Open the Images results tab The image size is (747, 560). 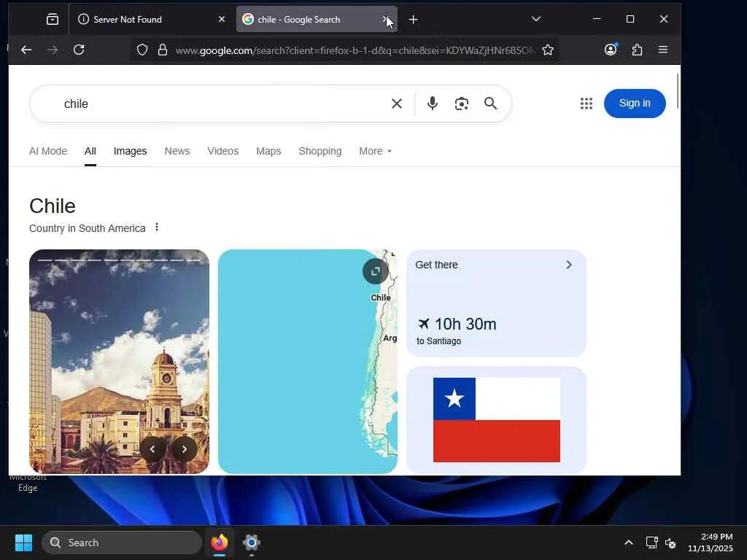pos(130,151)
